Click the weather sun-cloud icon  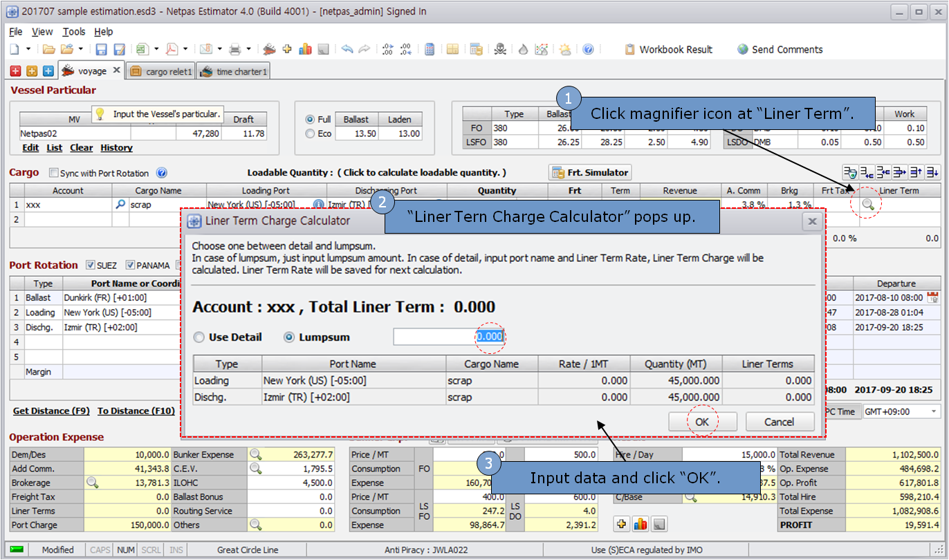click(x=565, y=49)
